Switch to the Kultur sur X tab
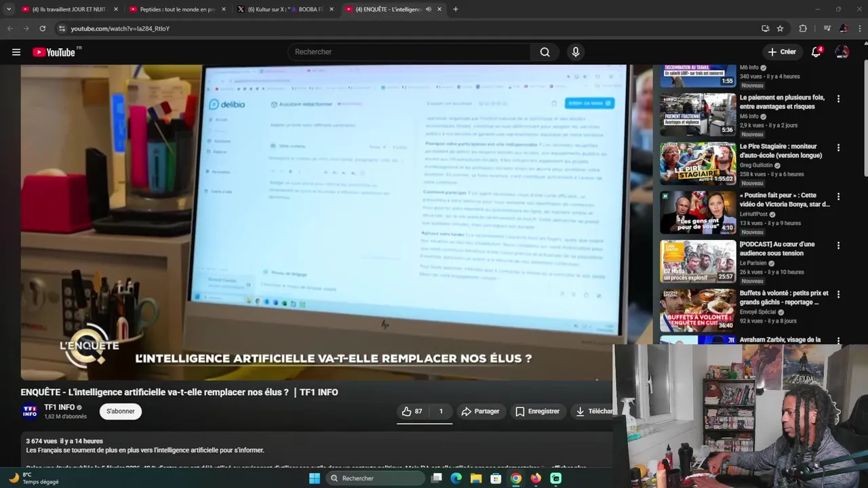This screenshot has width=868, height=488. [285, 9]
